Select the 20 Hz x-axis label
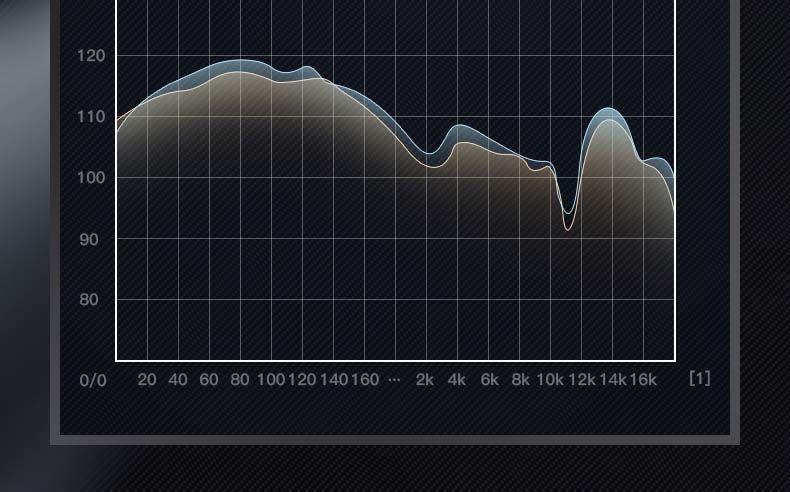790x492 pixels. (147, 380)
